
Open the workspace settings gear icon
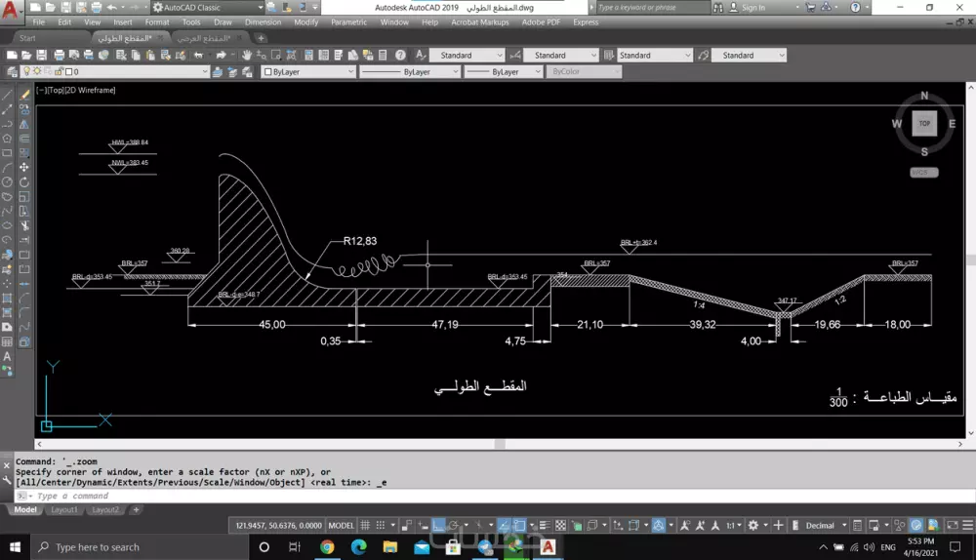753,525
